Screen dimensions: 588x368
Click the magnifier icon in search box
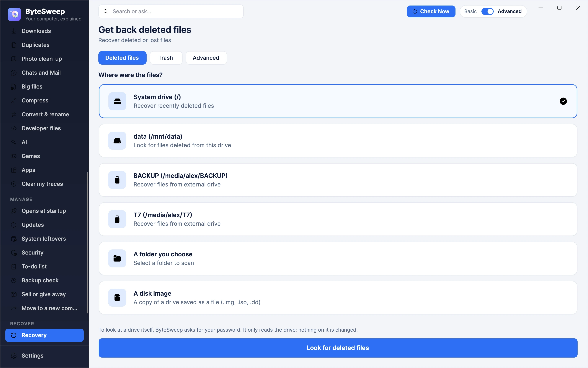click(106, 11)
